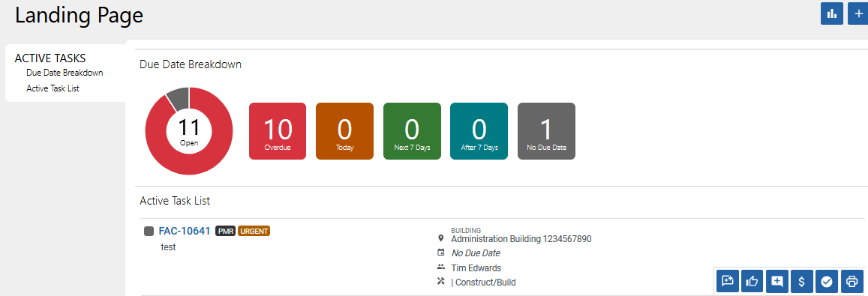The image size is (868, 296).
Task: Go to Due Date Breakdown in the sidebar
Action: [65, 73]
